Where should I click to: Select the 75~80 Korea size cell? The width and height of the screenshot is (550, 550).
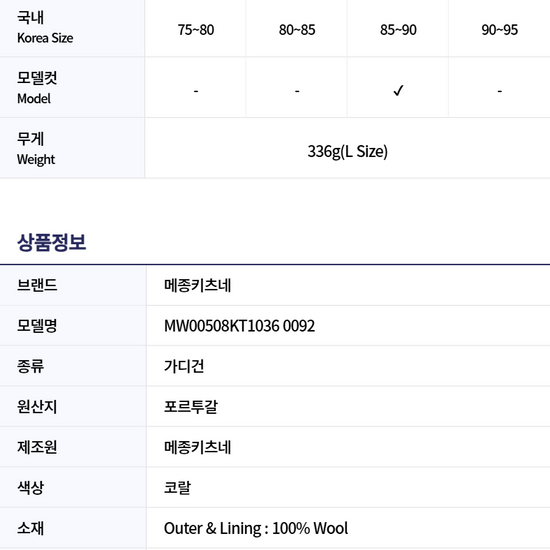click(196, 30)
